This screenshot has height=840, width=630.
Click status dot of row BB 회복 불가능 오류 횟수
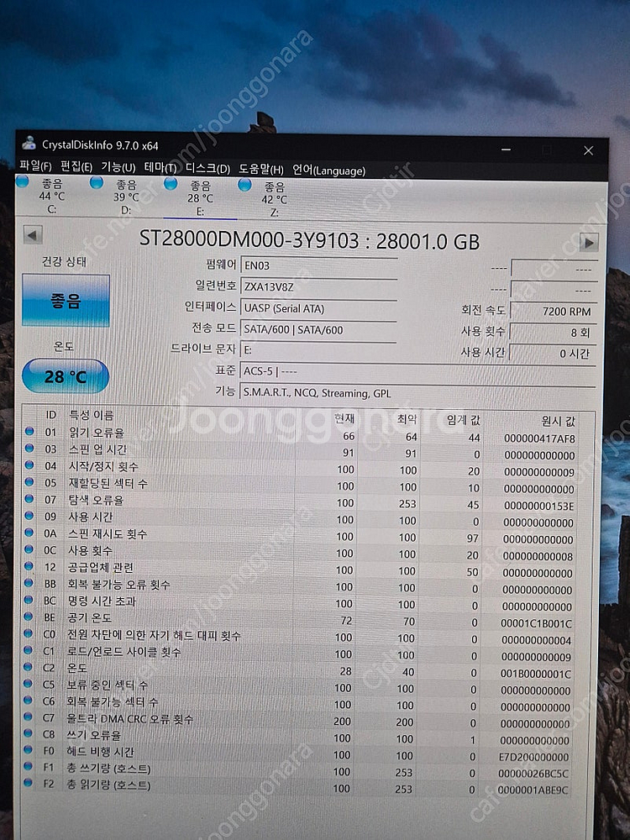29,583
